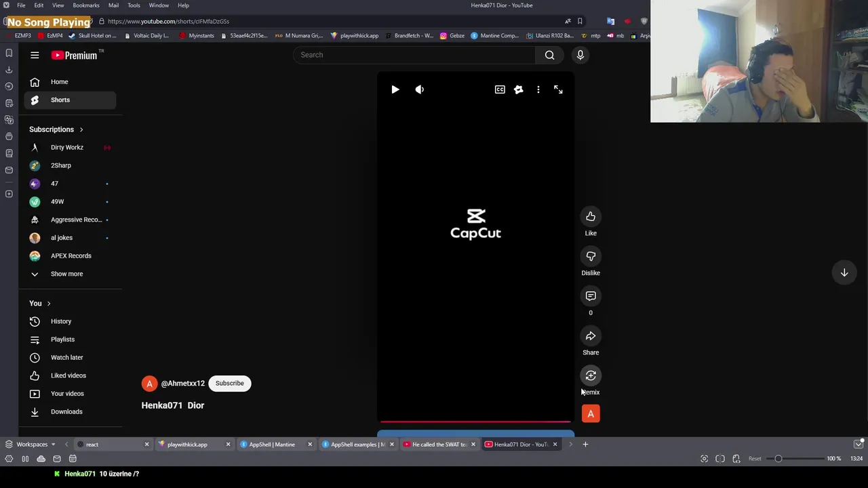Open watch History
The height and width of the screenshot is (488, 868).
[x=70, y=321]
